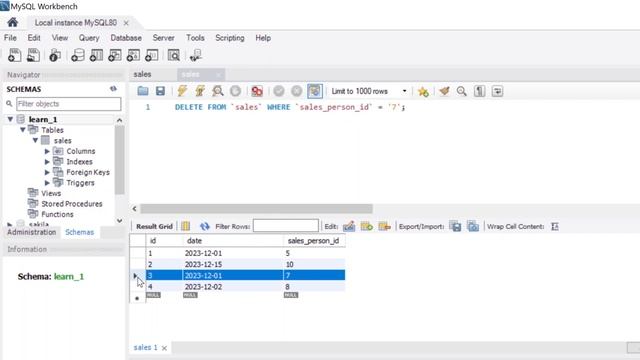Toggle continue-on-error execution icon
Screen dimensions: 640x360
(x=257, y=91)
